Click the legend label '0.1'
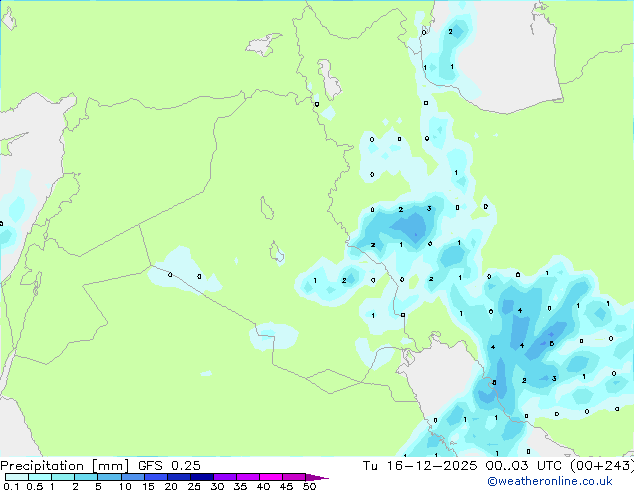This screenshot has width=634, height=490. 11,486
